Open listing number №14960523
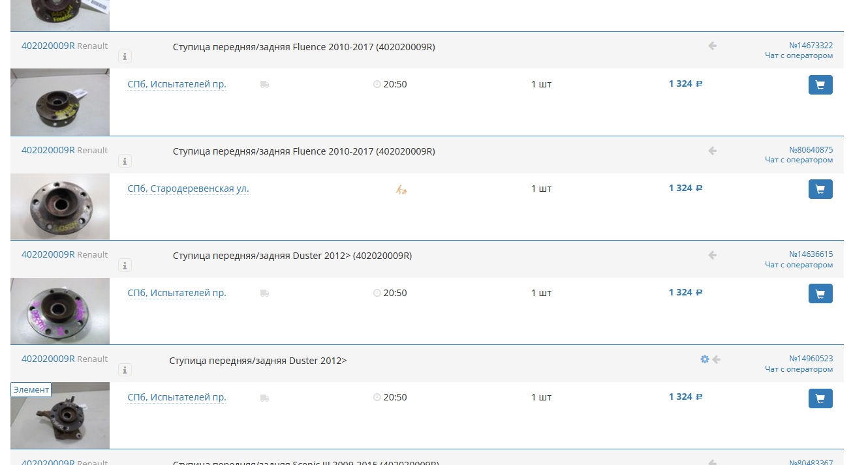This screenshot has height=465, width=868. click(811, 358)
